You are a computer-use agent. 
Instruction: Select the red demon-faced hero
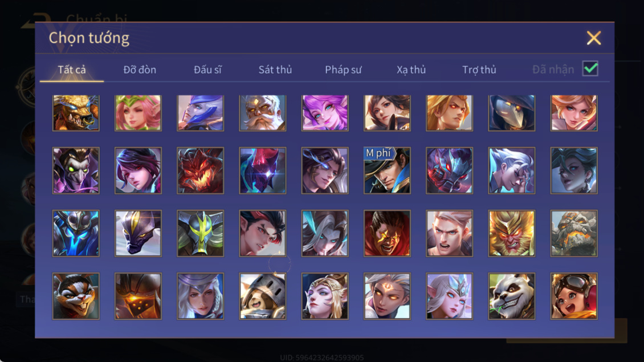click(201, 170)
